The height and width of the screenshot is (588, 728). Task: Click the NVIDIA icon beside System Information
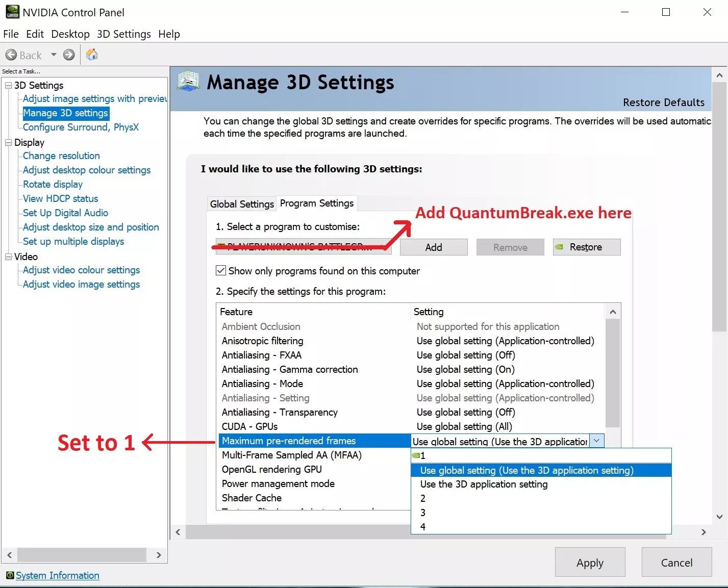point(10,575)
